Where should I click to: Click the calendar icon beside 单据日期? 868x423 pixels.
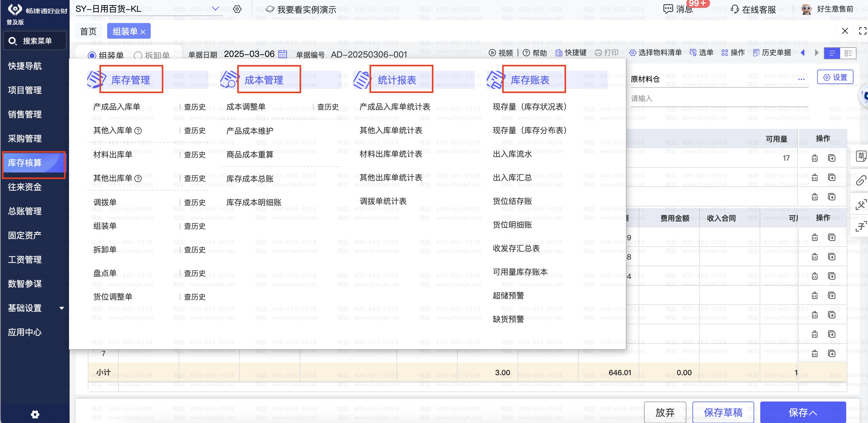[282, 54]
